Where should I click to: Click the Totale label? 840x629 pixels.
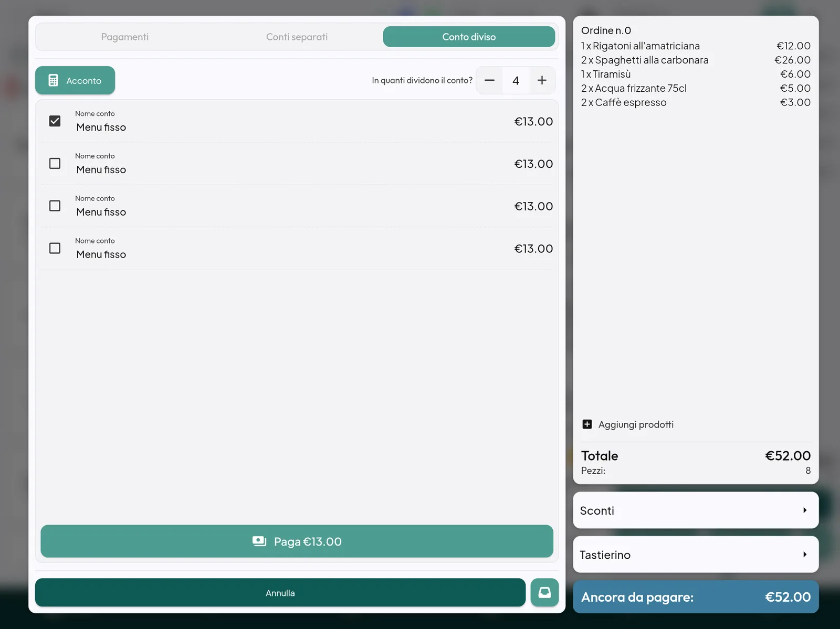click(x=600, y=456)
